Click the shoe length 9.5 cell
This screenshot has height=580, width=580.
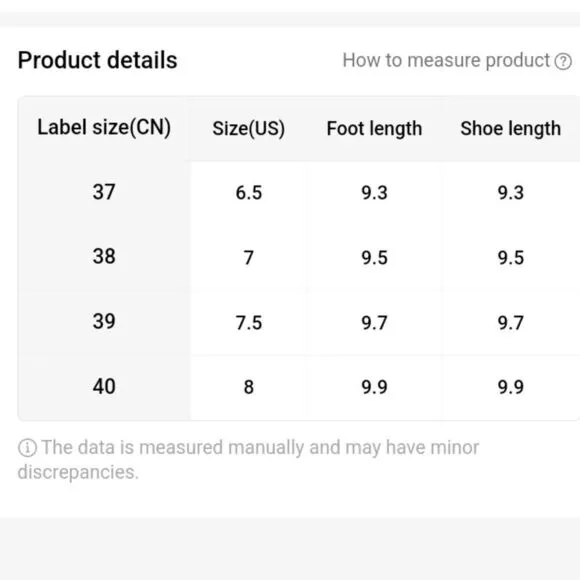[x=510, y=257]
